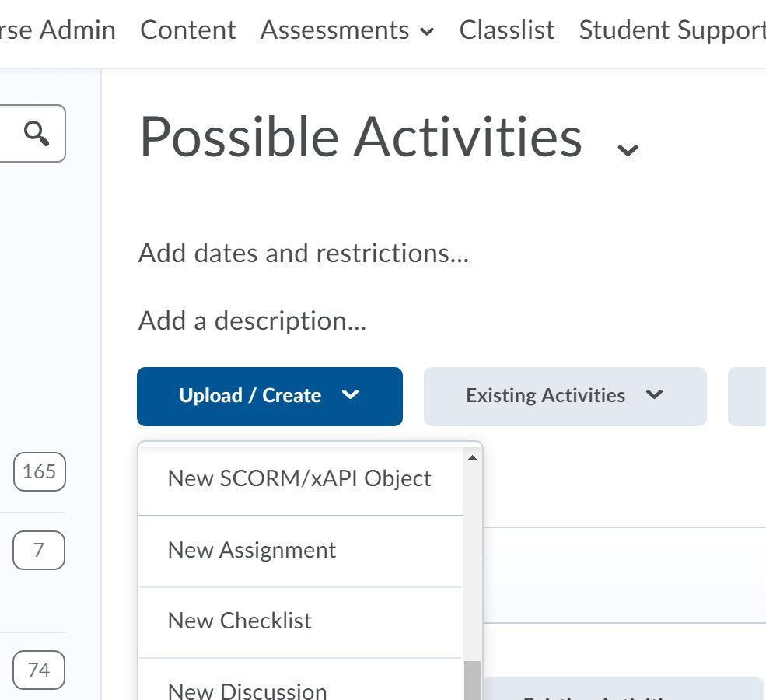Viewport: 766px width, 700px height.
Task: Click the search magnifying glass icon
Action: point(36,132)
